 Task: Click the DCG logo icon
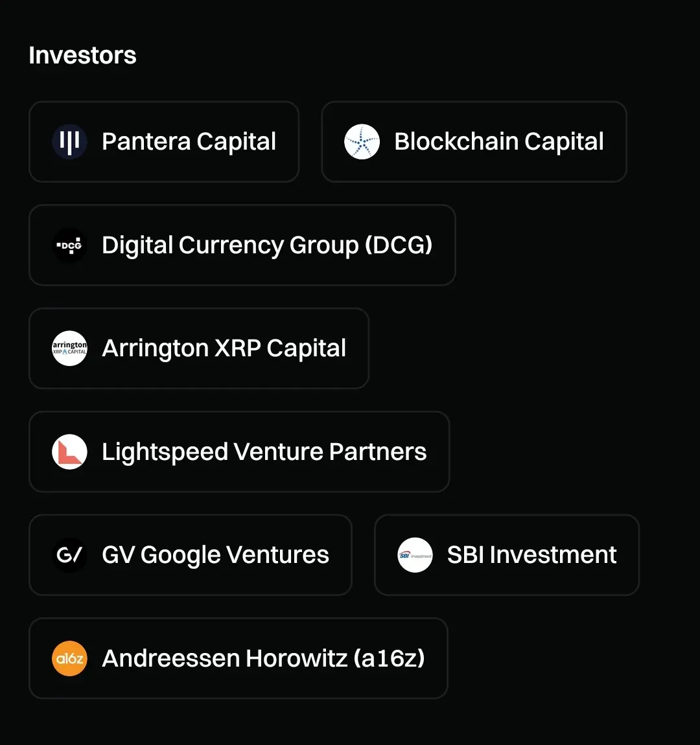69,246
